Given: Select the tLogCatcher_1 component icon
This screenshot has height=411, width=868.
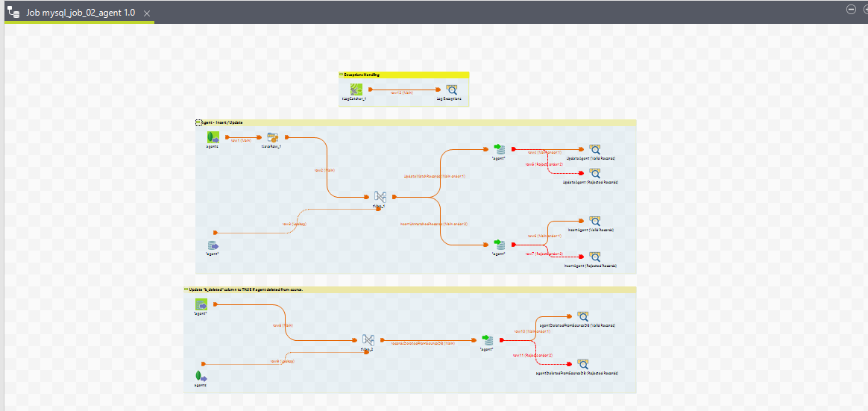Looking at the screenshot, I should coord(356,90).
